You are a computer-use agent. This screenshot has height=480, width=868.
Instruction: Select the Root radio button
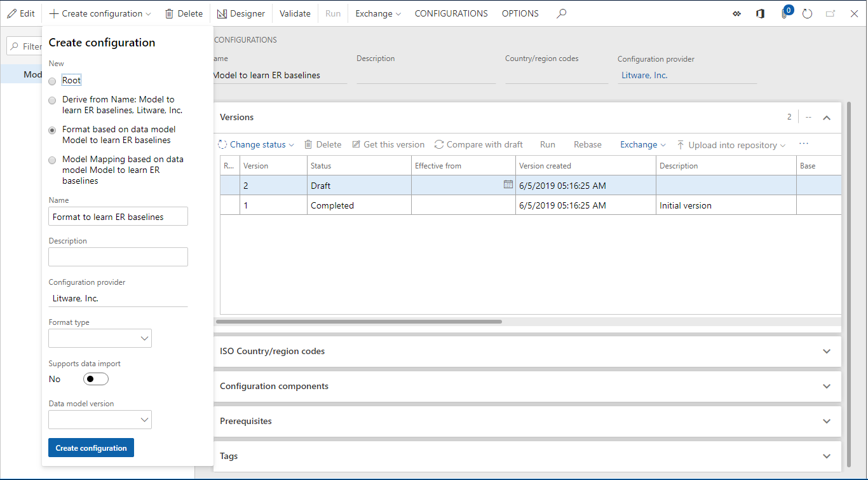point(52,80)
